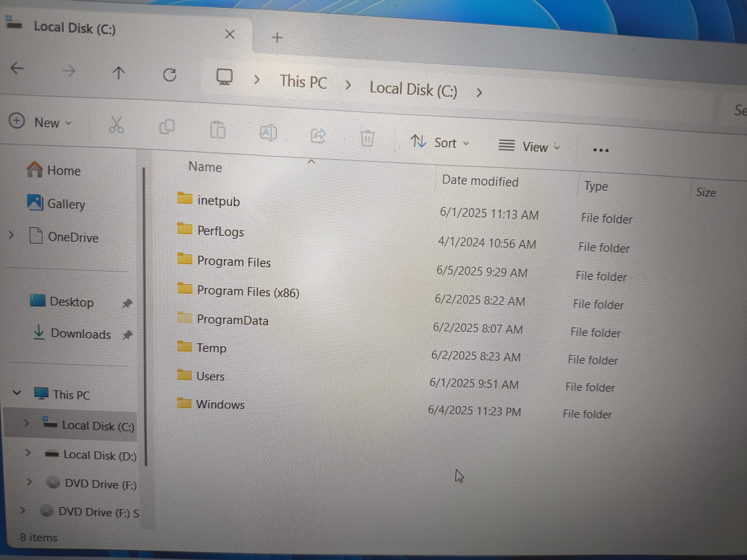Go up one folder level
This screenshot has width=747, height=560.
tap(118, 73)
